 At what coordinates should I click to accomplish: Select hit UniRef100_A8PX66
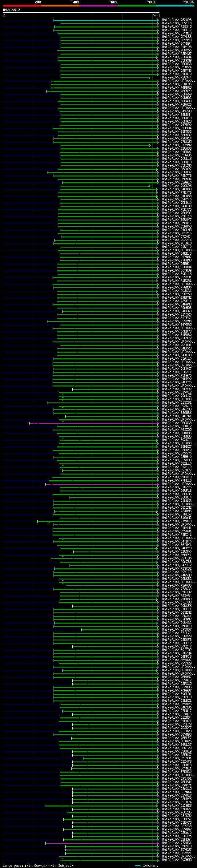point(176,50)
